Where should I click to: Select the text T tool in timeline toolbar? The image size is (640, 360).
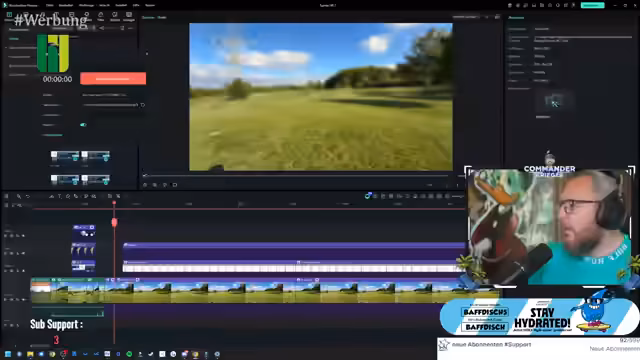coord(60,196)
